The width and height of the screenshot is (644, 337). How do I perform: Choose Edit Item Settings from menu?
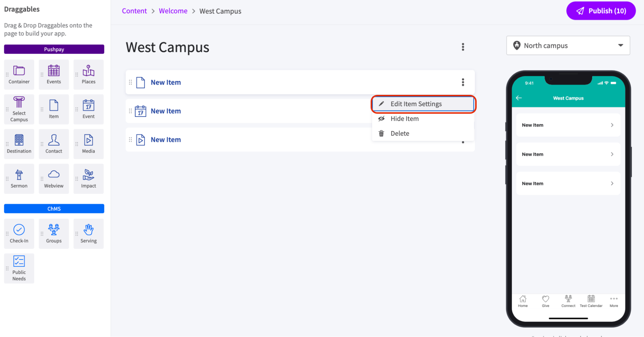click(416, 104)
